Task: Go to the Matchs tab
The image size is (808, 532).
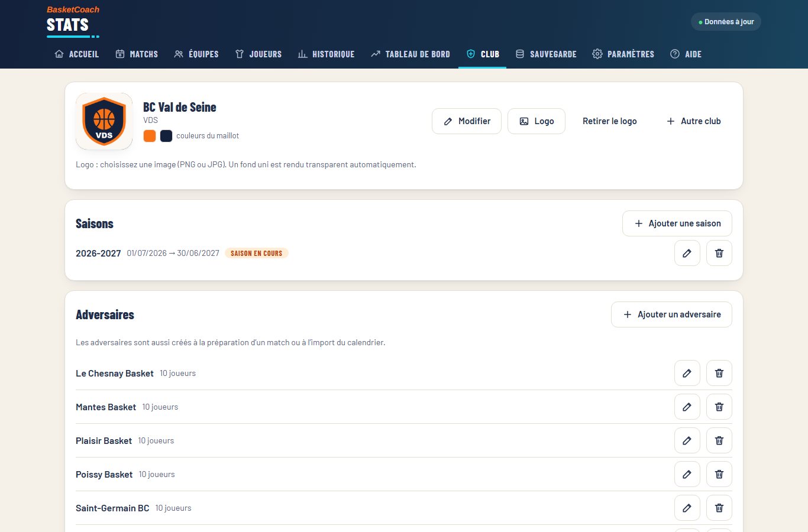Action: [x=137, y=54]
